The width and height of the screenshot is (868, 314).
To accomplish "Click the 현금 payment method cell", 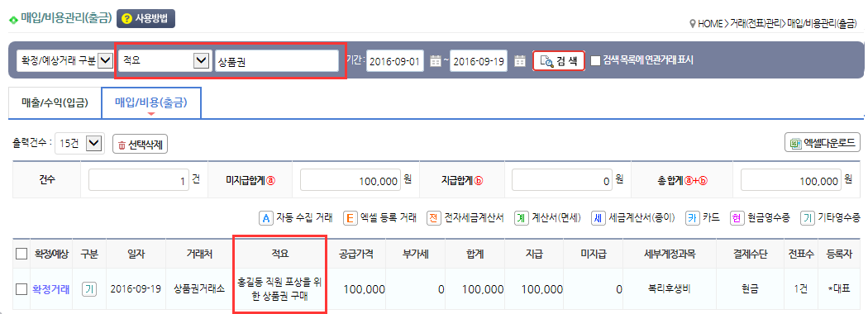I will pyautogui.click(x=750, y=289).
